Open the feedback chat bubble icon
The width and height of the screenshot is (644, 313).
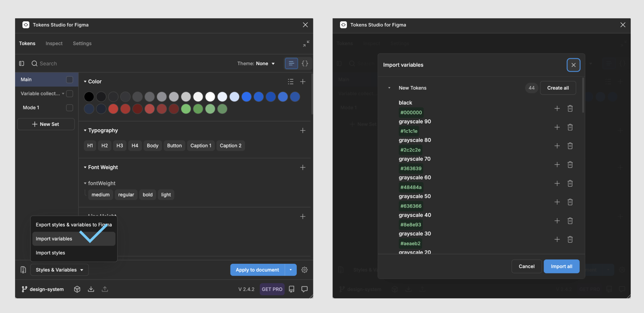coord(305,289)
